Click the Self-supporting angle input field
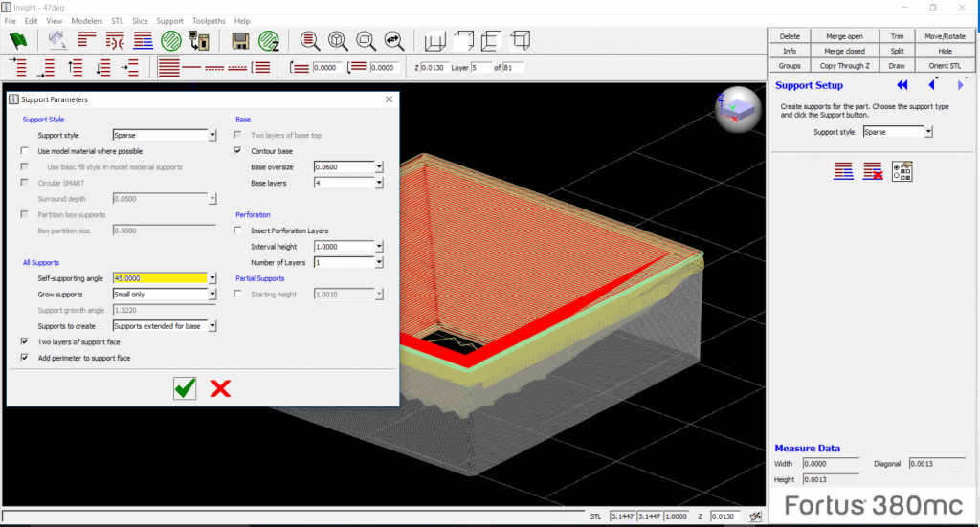980x527 pixels. [x=159, y=278]
